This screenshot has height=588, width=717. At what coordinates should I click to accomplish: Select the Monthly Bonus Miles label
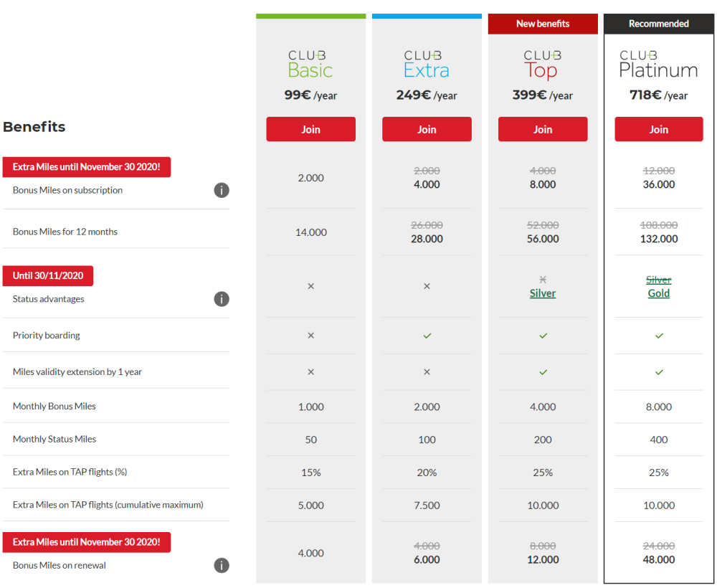pos(54,407)
